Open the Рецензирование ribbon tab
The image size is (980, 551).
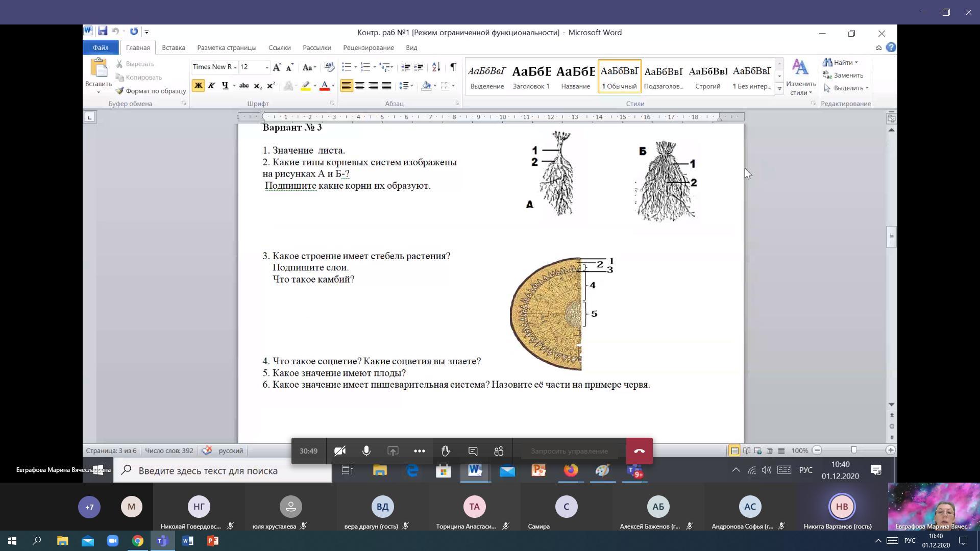pyautogui.click(x=368, y=47)
